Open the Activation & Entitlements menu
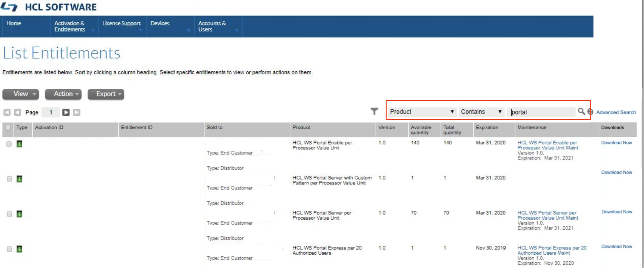 70,26
